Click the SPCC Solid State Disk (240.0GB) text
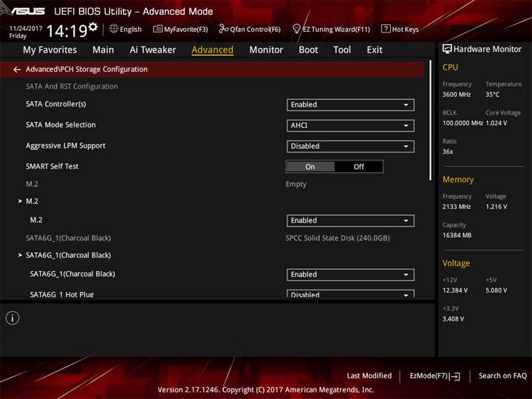532x399 pixels. pos(338,238)
